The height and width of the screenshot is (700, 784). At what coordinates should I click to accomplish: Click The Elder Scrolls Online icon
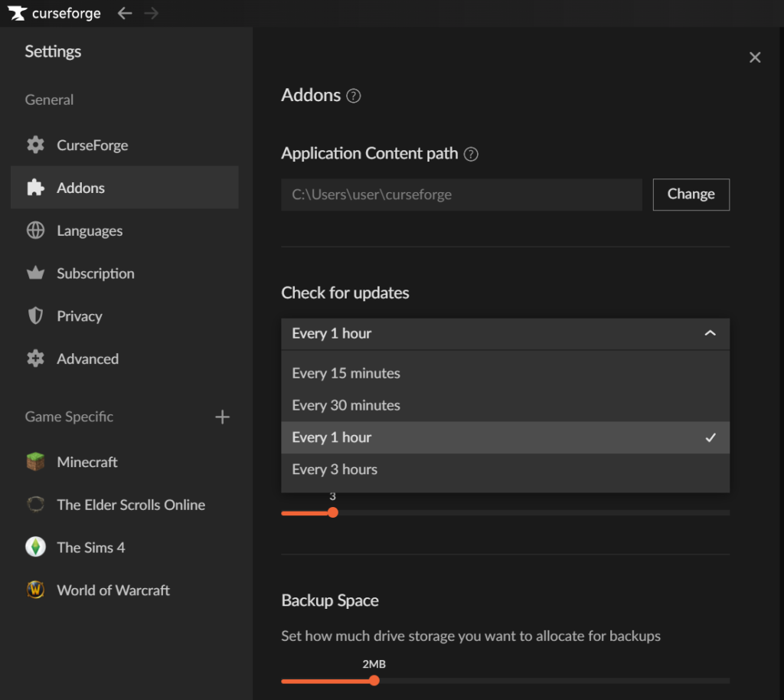35,505
